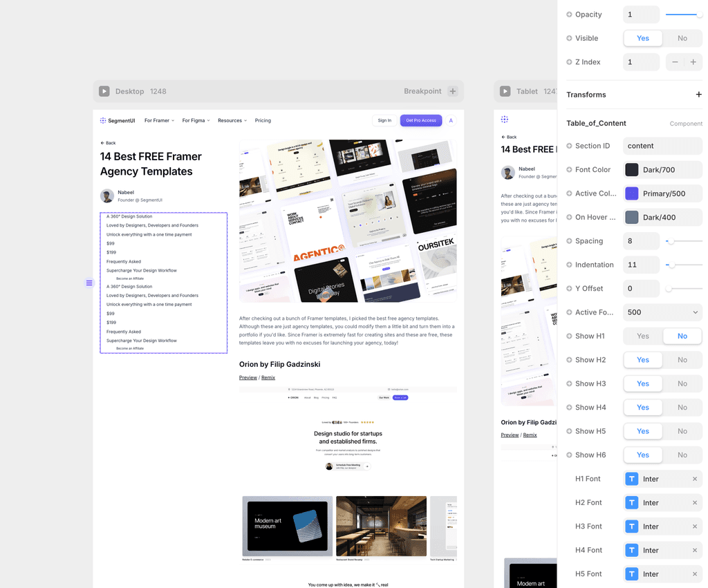Set Visible to No

click(x=682, y=38)
